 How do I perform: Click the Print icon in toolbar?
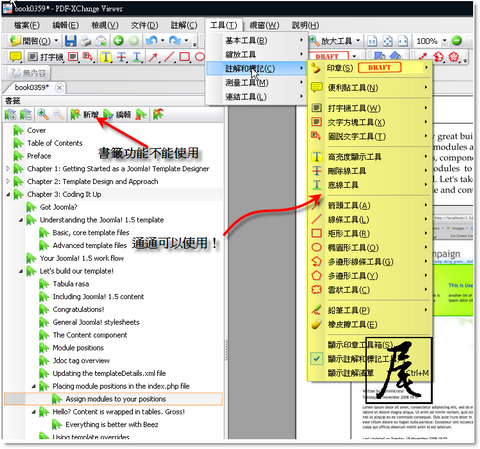86,41
